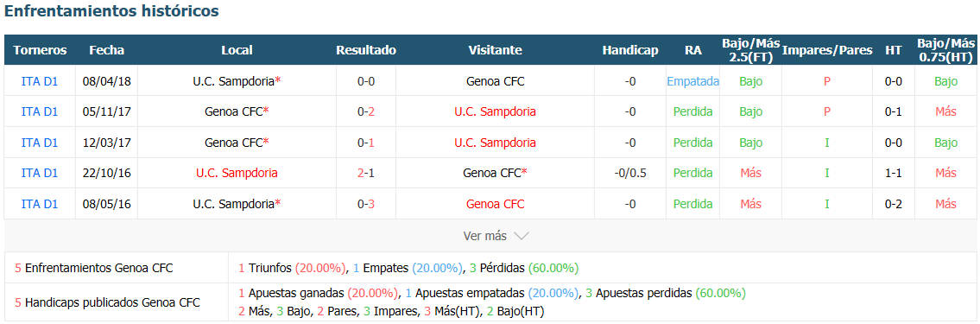980x324 pixels.
Task: Click the Fecha column header
Action: click(x=107, y=50)
